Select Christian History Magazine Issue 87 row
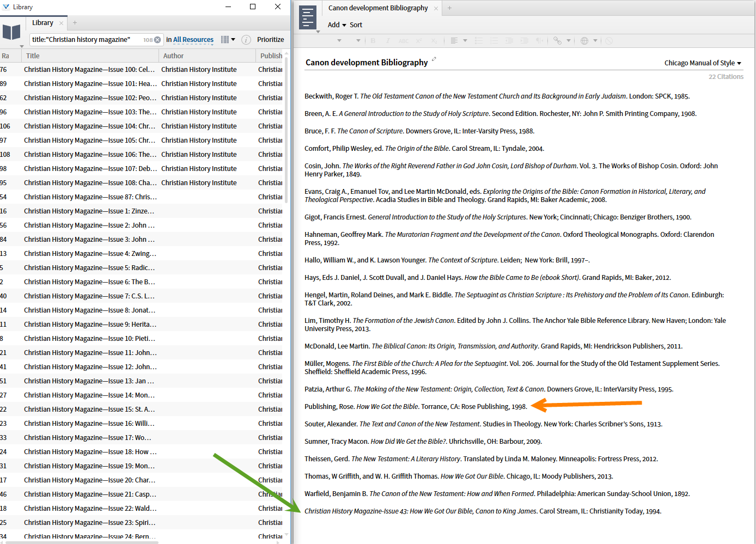 [142, 197]
